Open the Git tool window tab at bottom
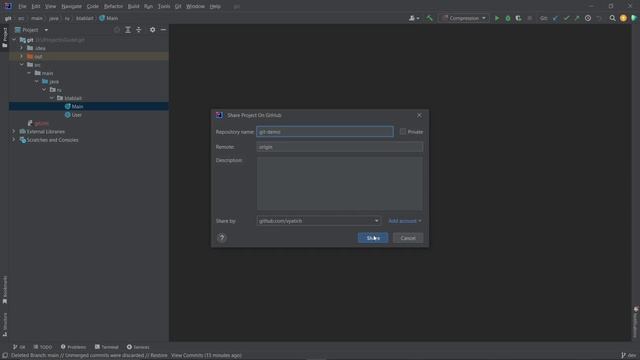The image size is (640, 360). 19,347
